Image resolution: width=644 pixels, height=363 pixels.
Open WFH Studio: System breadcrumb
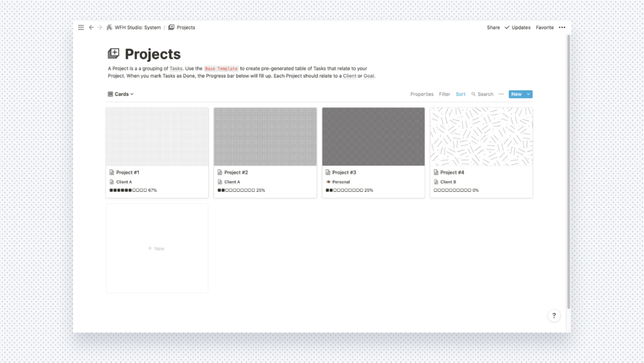[138, 28]
